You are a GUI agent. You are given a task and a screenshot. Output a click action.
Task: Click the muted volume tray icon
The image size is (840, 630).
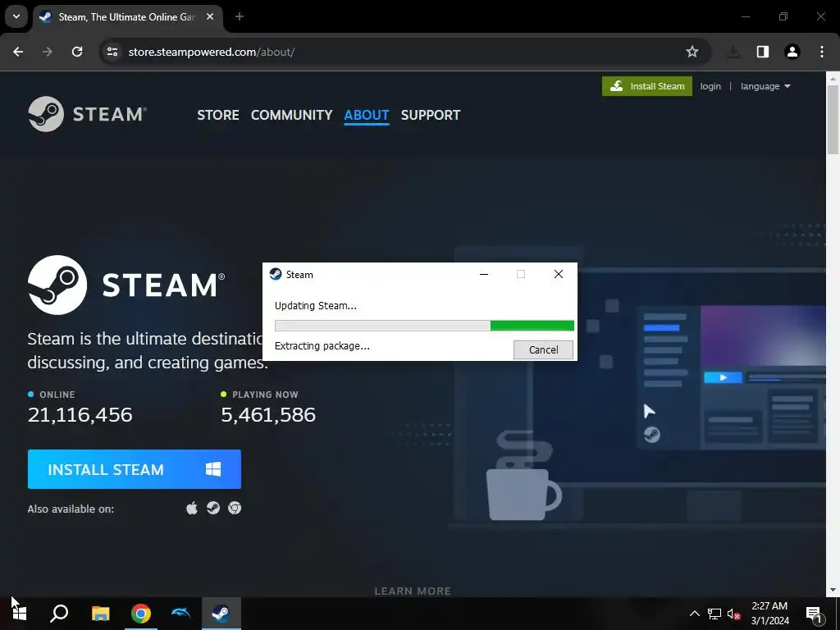click(733, 614)
